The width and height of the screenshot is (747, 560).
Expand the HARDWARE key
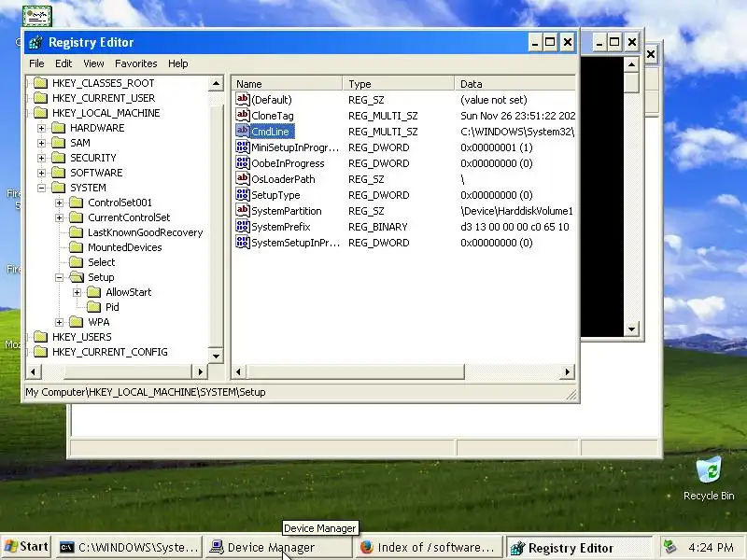[x=41, y=128]
